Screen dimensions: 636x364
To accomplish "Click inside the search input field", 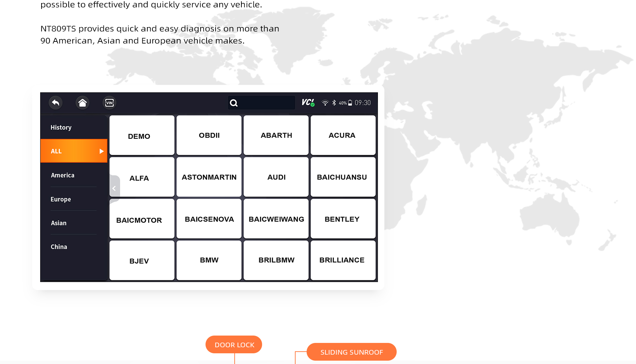I will click(266, 103).
